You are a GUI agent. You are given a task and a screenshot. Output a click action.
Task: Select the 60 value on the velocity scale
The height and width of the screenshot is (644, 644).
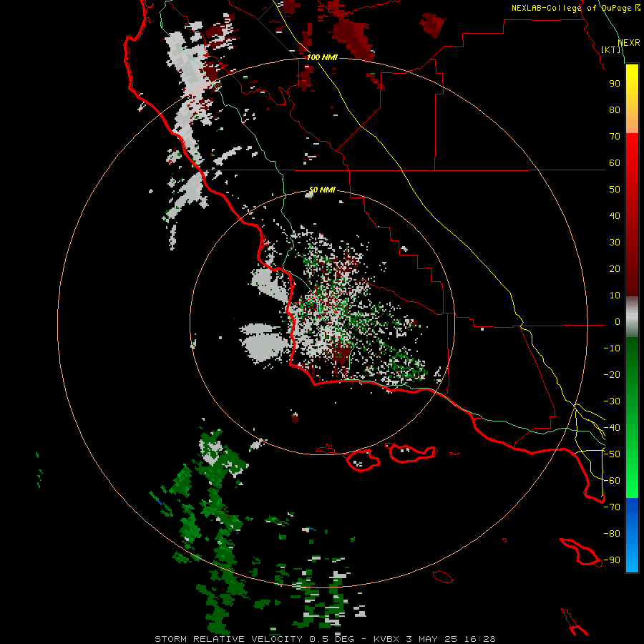coord(615,163)
